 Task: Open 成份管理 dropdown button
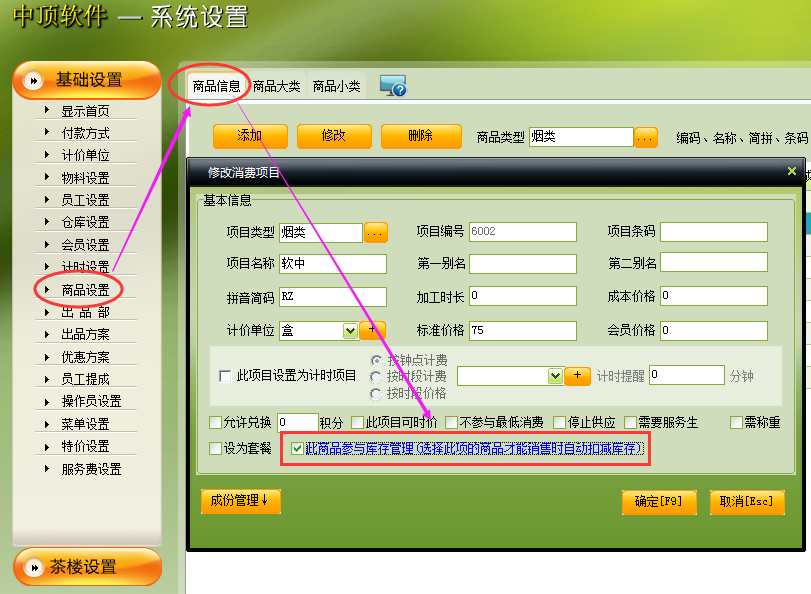coord(240,500)
